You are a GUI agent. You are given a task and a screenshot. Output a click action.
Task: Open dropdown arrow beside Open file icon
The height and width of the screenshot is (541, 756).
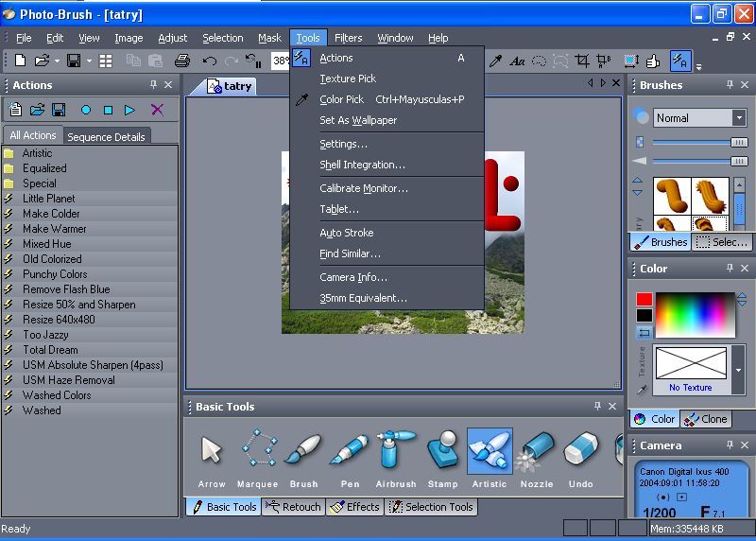coord(57,61)
